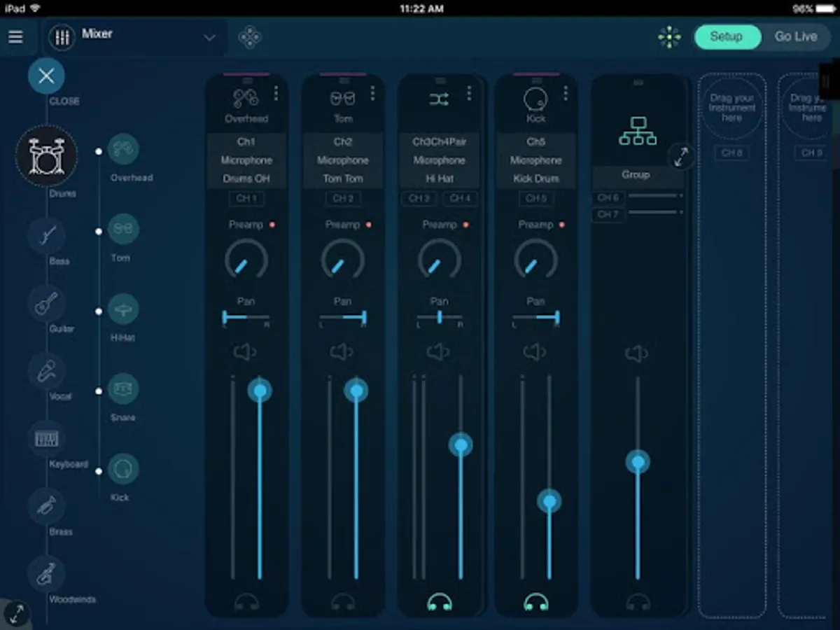Open the hamburger menu
The height and width of the screenshot is (630, 840).
[x=15, y=36]
